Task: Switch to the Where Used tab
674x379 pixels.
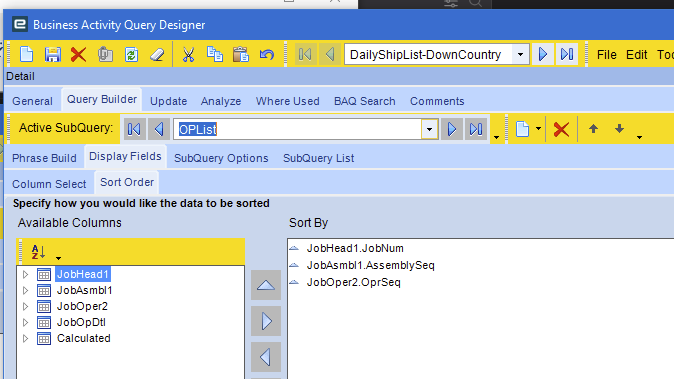Action: coord(288,101)
